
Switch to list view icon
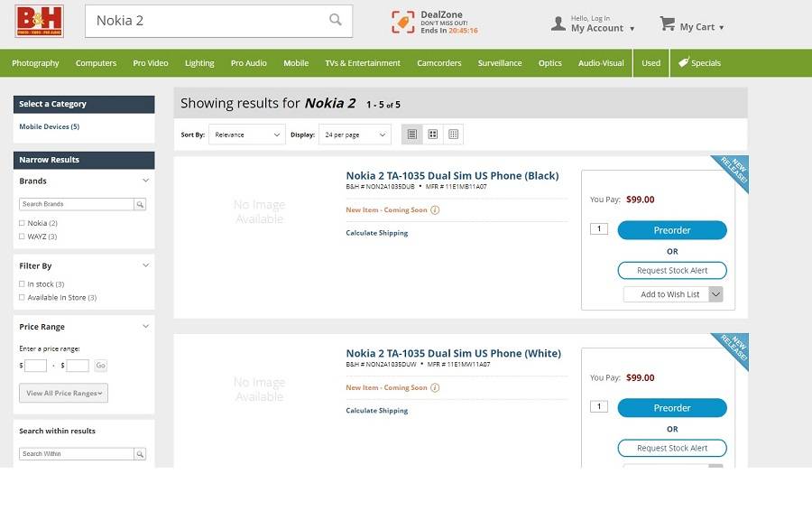[412, 135]
